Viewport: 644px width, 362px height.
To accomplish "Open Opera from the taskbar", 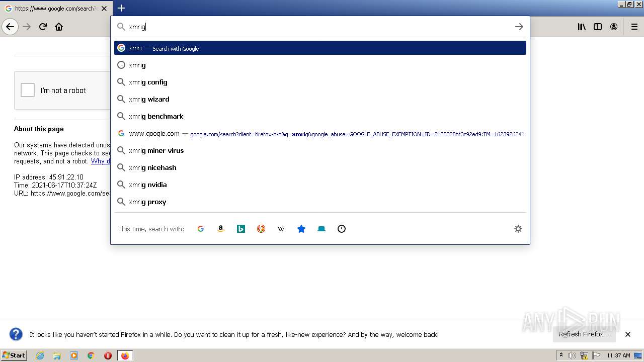I will [108, 355].
